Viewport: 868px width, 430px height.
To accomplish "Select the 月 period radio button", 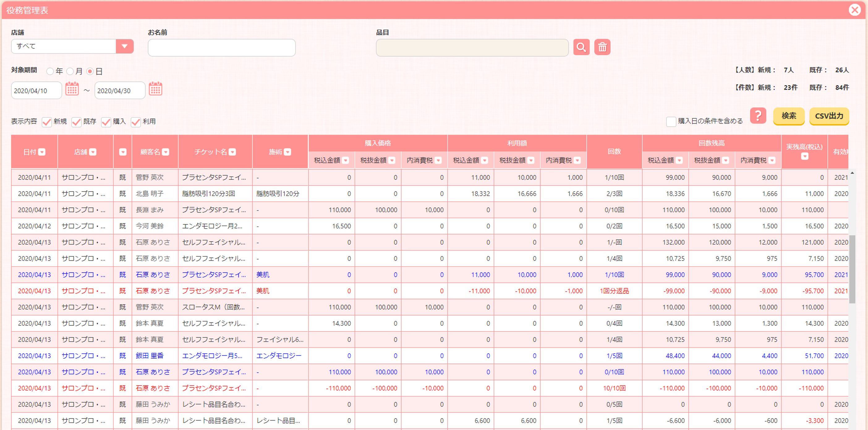I will [x=70, y=71].
